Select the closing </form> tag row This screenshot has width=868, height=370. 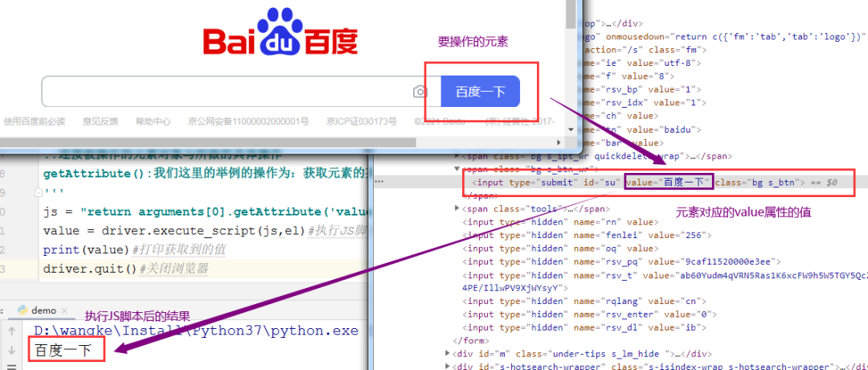pos(469,340)
